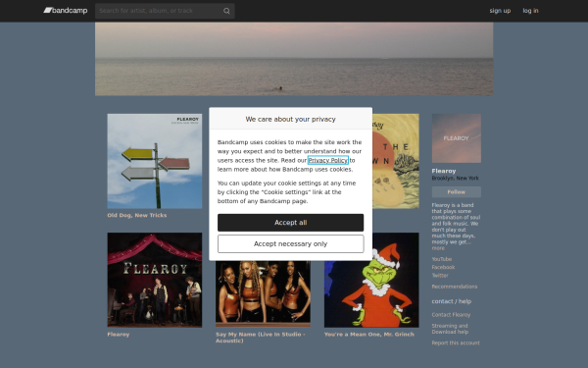
Task: Click the Accept all button
Action: coord(291,223)
